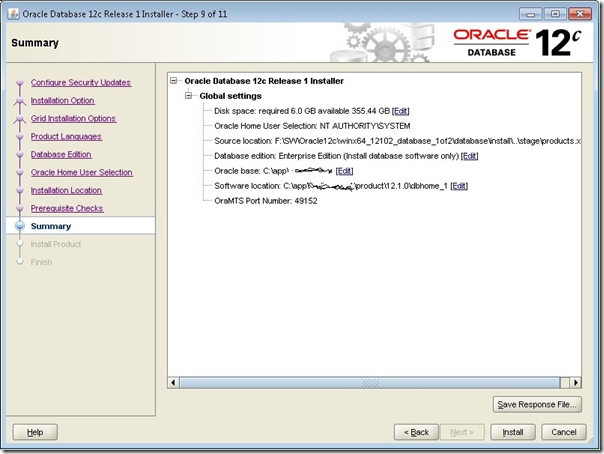Collapse the Global settings tree node
This screenshot has width=604, height=454.
pos(188,95)
